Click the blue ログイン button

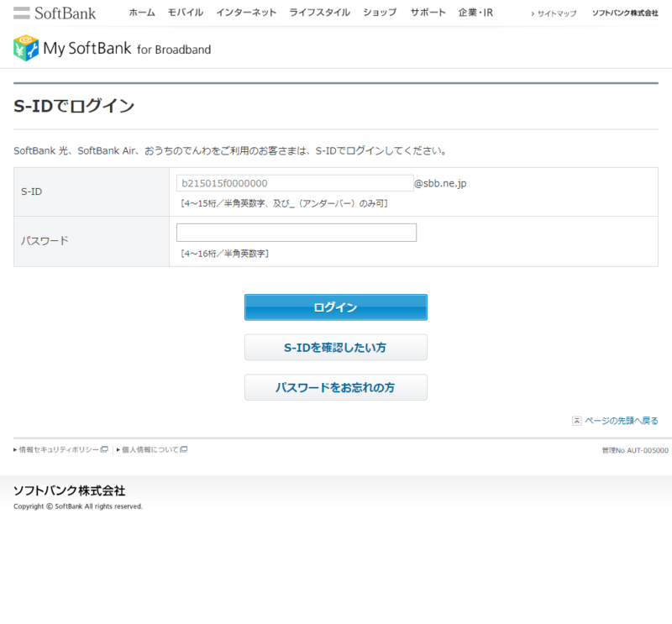point(335,307)
